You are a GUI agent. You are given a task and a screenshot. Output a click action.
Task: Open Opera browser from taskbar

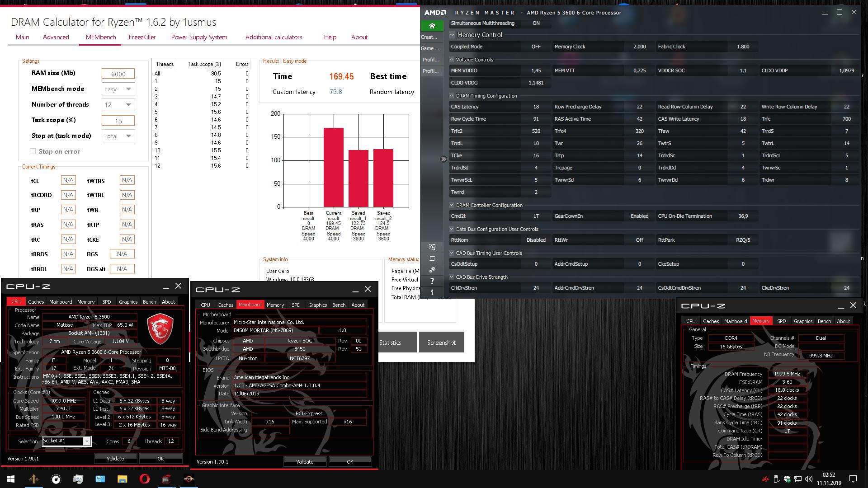pyautogui.click(x=145, y=479)
